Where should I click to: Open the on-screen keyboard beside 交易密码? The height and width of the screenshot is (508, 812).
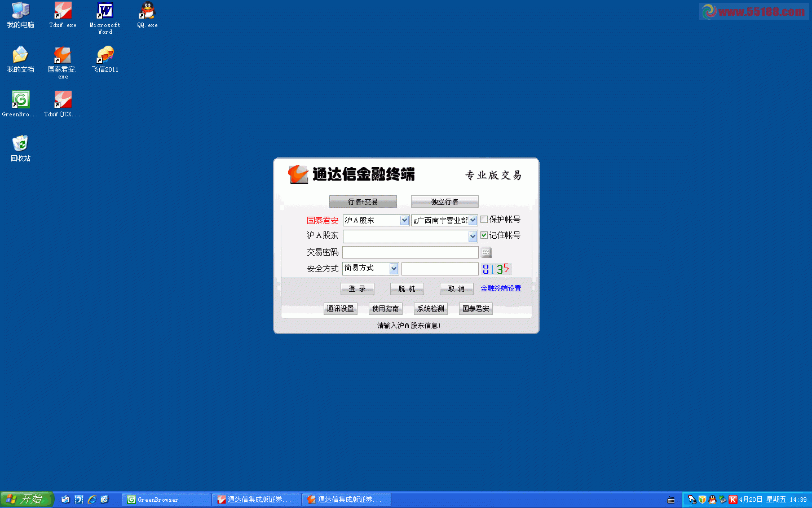486,252
